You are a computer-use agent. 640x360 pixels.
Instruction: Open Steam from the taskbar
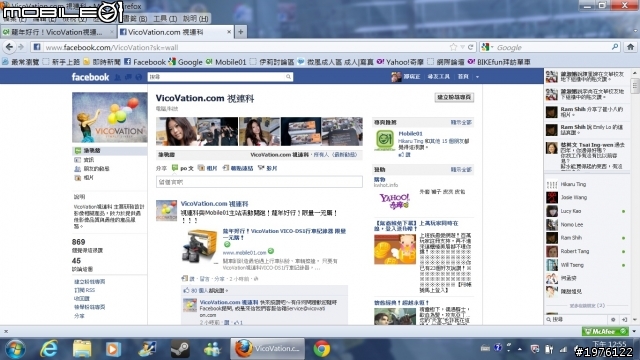point(180,349)
